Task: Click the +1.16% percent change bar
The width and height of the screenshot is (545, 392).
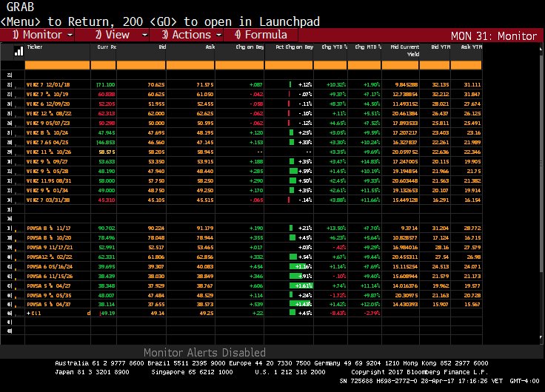Action: (x=301, y=267)
